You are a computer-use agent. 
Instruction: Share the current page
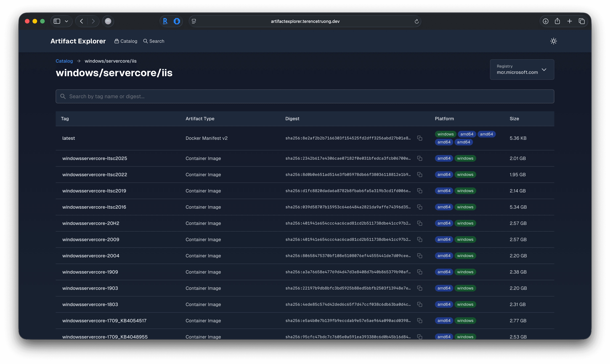tap(557, 21)
